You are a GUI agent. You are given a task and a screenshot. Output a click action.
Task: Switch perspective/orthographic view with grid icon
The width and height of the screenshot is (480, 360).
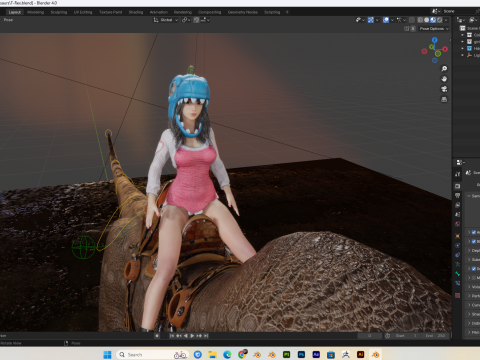(444, 99)
